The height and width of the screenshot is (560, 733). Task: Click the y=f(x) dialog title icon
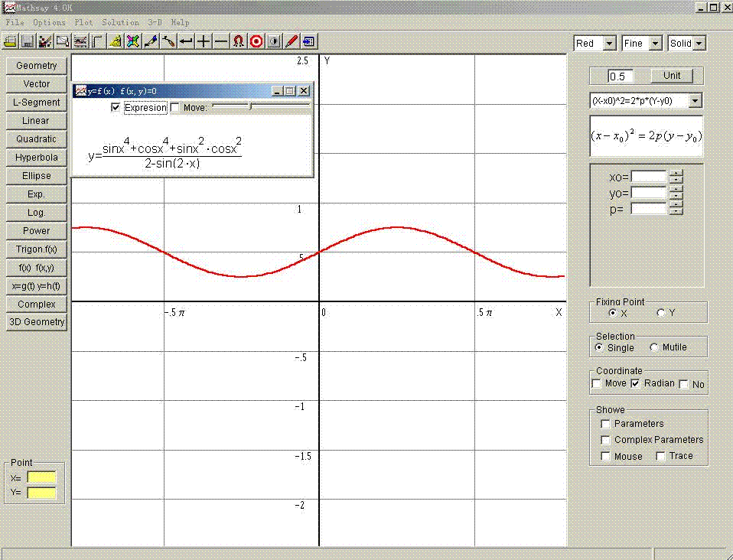click(x=81, y=91)
